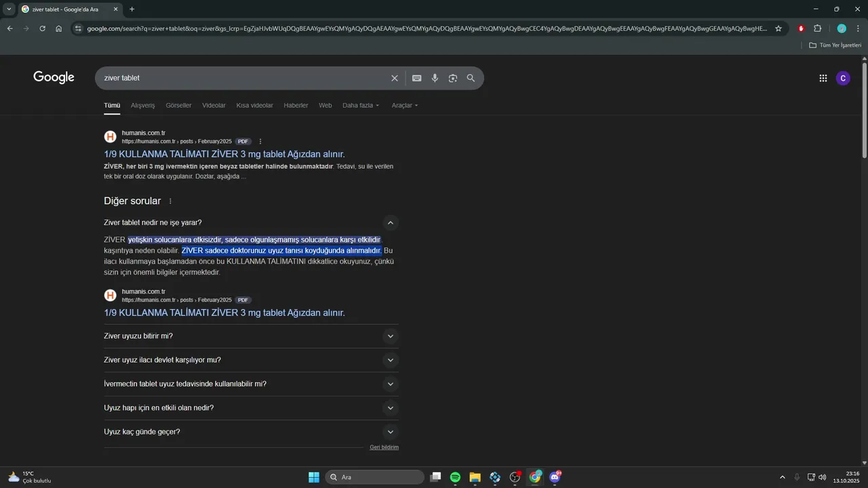Switch to the Görseller tab
This screenshot has height=488, width=868.
[x=178, y=105]
